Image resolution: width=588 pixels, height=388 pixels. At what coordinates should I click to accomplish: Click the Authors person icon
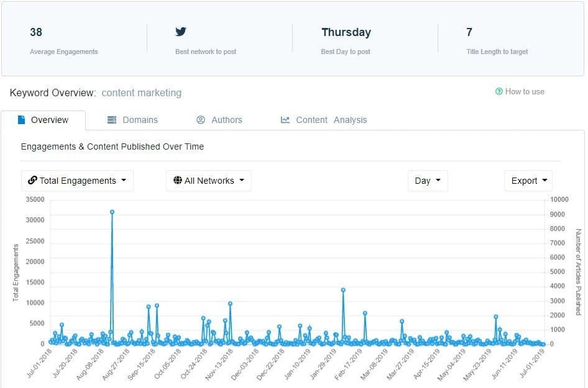[200, 120]
